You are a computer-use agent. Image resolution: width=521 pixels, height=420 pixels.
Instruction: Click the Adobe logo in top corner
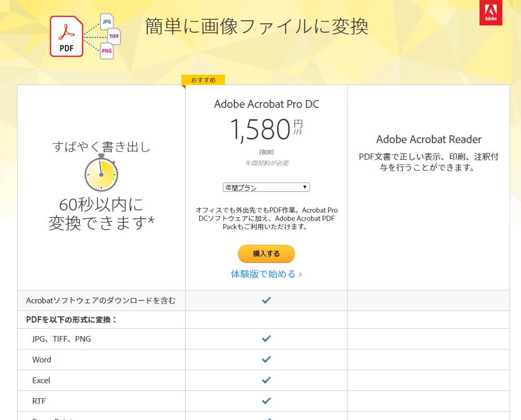pos(491,12)
